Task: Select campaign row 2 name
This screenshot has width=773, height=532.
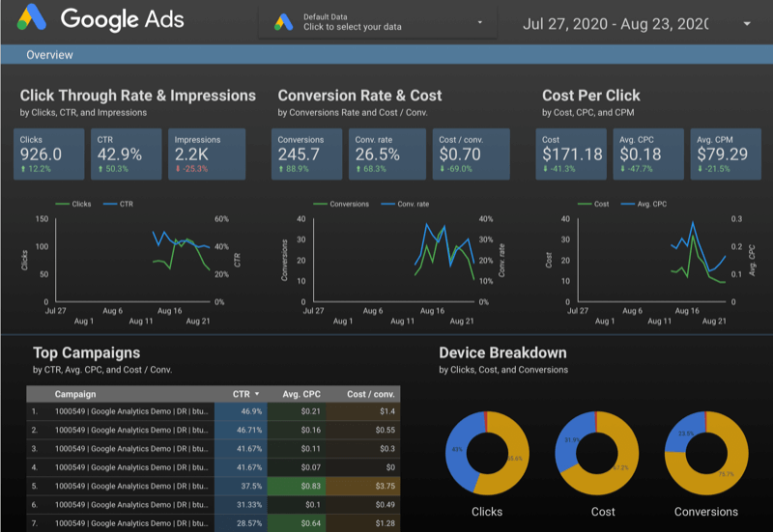Action: point(131,430)
